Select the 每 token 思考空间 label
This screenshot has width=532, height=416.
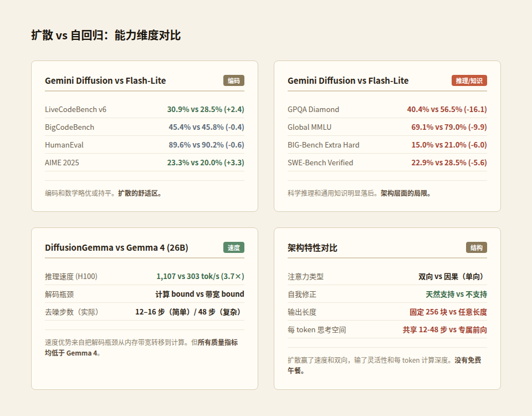(x=317, y=329)
